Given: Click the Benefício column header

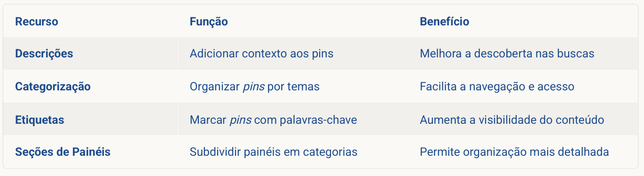Looking at the screenshot, I should pyautogui.click(x=444, y=22).
